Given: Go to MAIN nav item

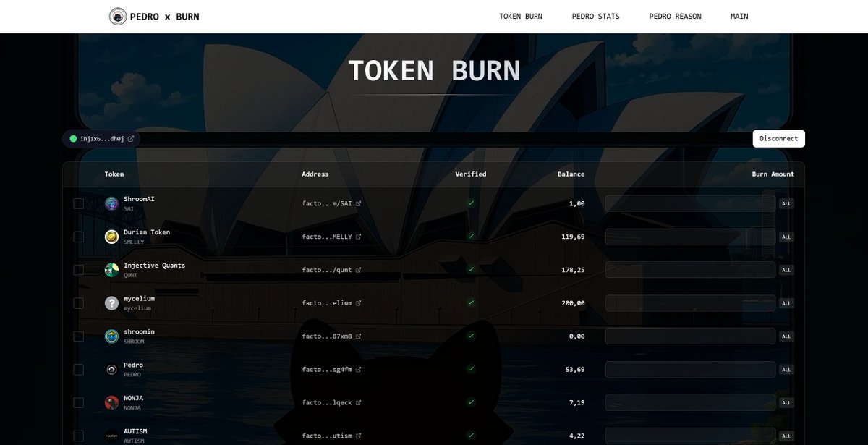Looking at the screenshot, I should [x=739, y=16].
